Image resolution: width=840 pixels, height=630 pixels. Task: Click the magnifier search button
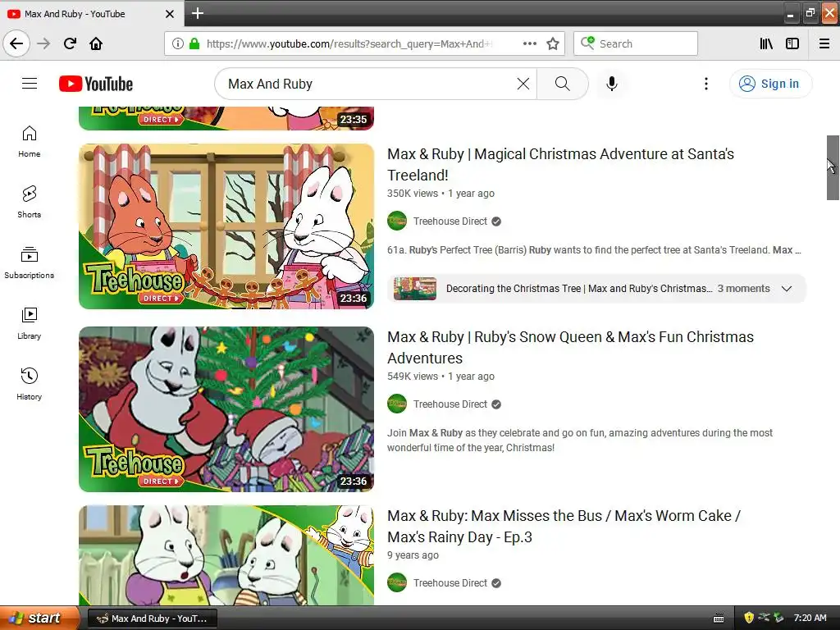(x=562, y=84)
